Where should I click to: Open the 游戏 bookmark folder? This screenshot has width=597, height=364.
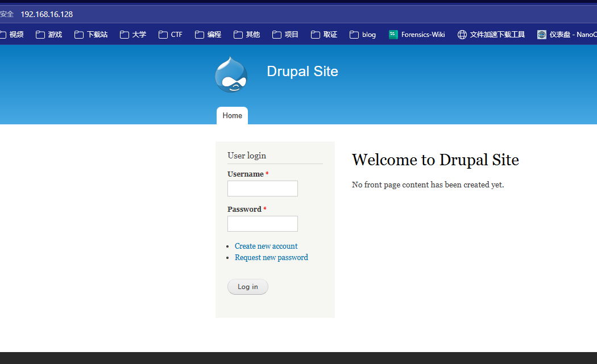point(49,35)
